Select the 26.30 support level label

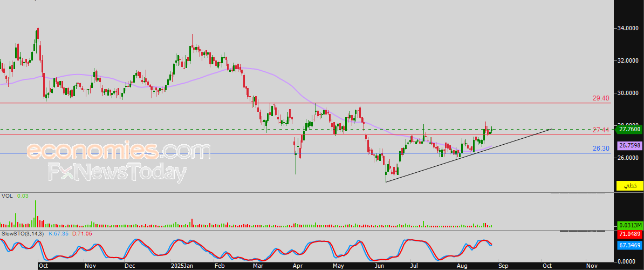pyautogui.click(x=600, y=148)
